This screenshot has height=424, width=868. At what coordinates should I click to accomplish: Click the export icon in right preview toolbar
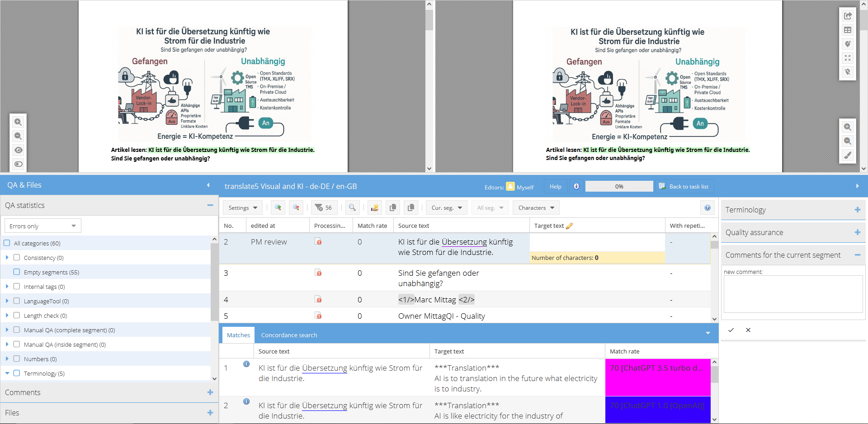click(848, 16)
